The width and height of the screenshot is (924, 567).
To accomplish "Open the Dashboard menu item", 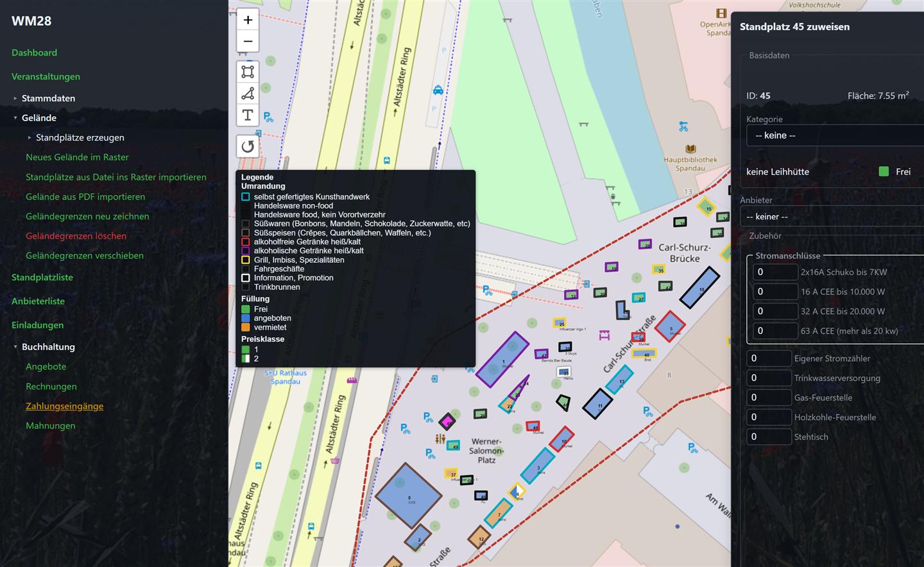I will click(x=34, y=53).
